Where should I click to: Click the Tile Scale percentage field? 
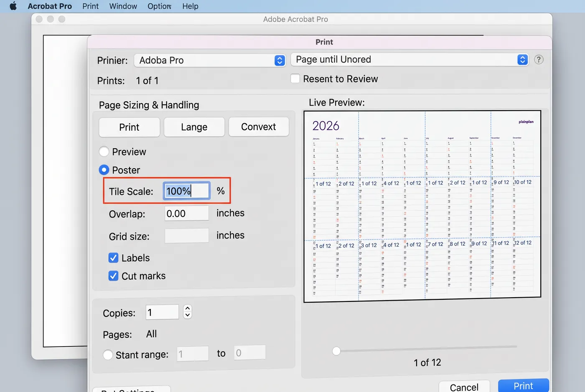[186, 191]
